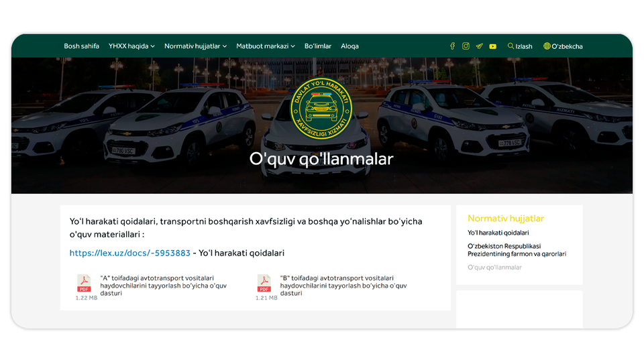Go to the Bo'limlar page

point(317,46)
